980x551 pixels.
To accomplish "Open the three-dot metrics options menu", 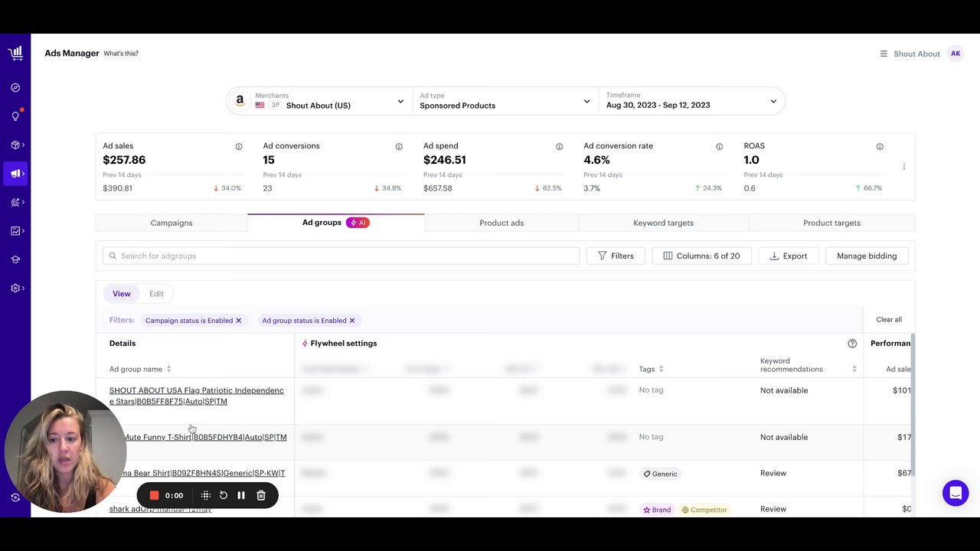I will pyautogui.click(x=903, y=167).
